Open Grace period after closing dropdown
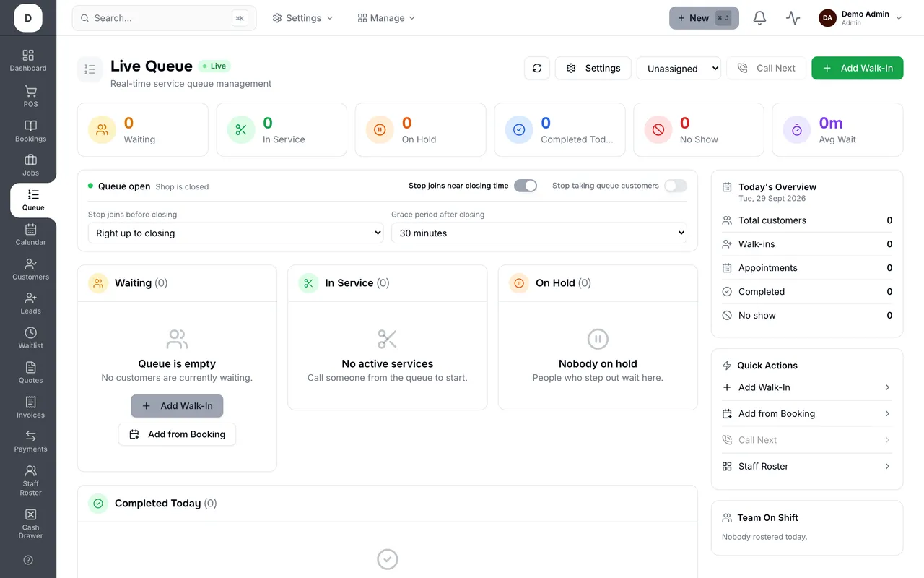The height and width of the screenshot is (578, 924). click(x=539, y=233)
